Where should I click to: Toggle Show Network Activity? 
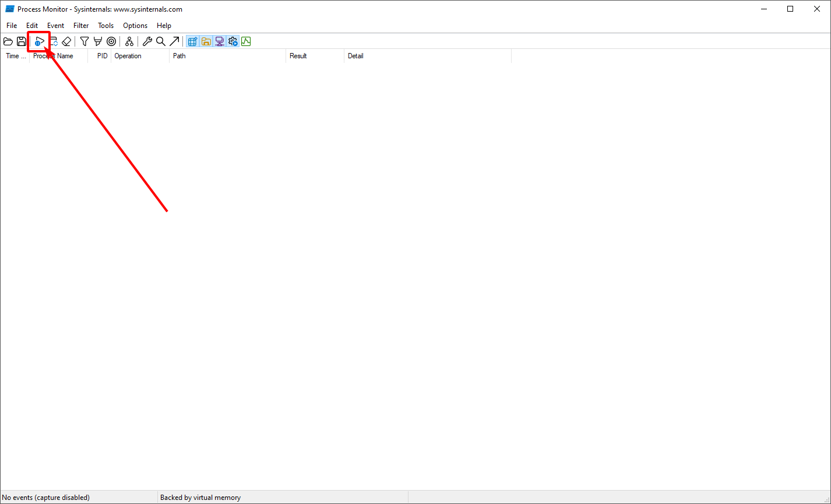click(x=219, y=41)
